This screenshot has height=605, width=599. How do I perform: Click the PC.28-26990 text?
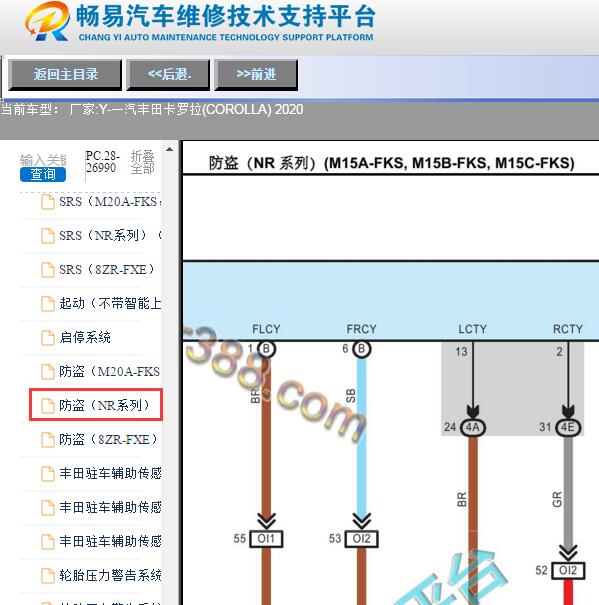point(101,162)
